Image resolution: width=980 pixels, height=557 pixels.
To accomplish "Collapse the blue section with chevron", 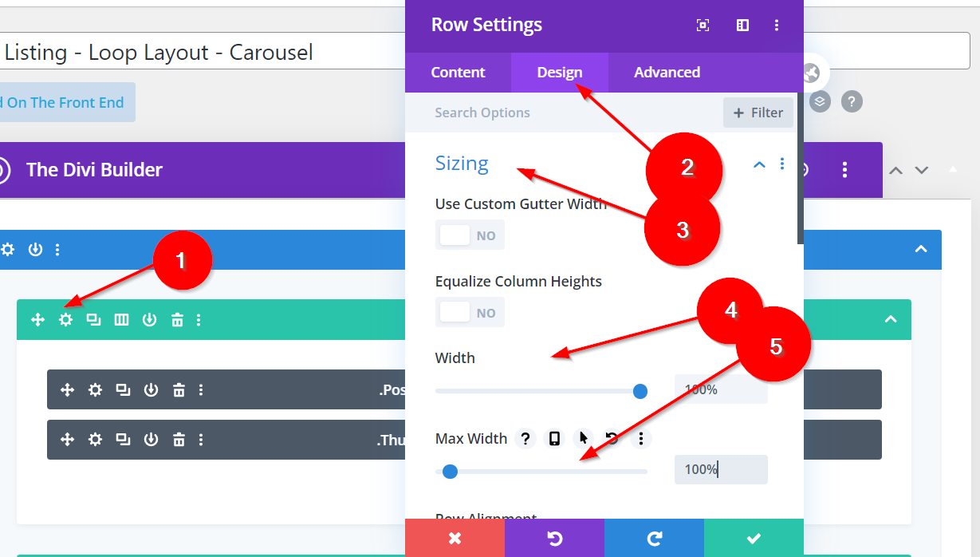I will [x=921, y=249].
